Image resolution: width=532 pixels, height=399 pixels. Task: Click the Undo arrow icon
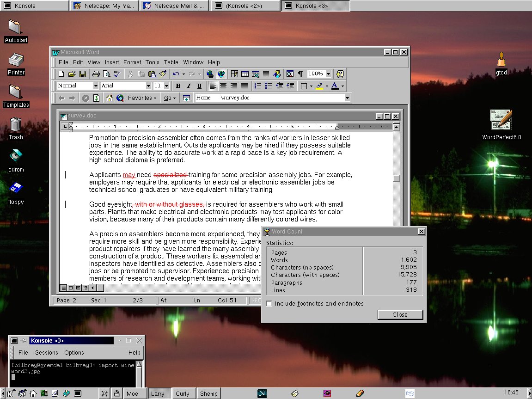point(176,74)
